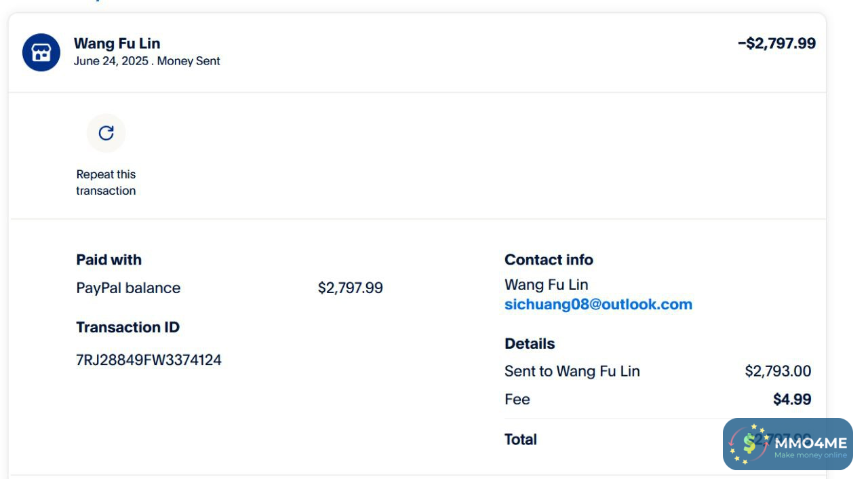Click Wang Fu Lin name under Contact info
Screen dimensions: 868x479
[x=546, y=285]
